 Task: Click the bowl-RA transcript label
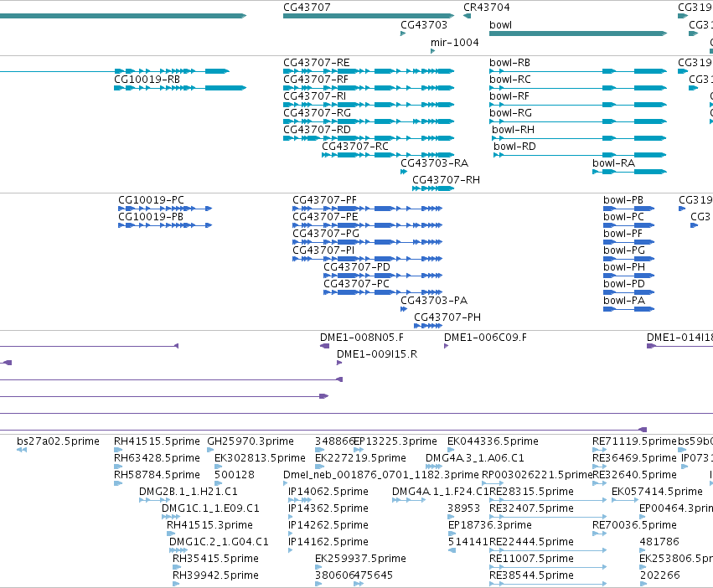click(613, 163)
